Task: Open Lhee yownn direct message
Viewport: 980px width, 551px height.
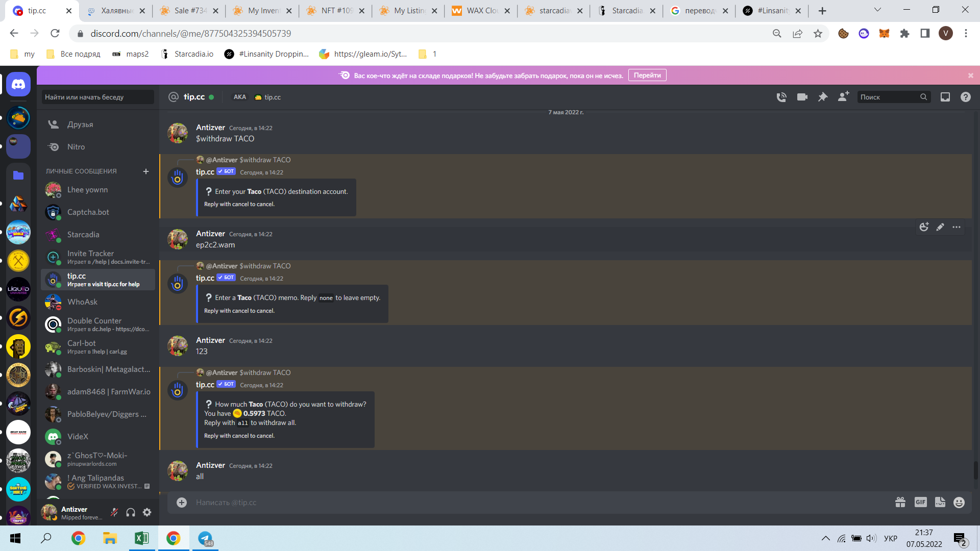Action: tap(97, 190)
